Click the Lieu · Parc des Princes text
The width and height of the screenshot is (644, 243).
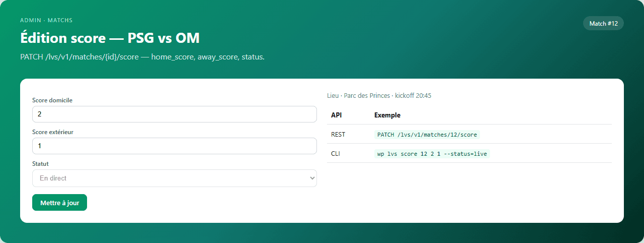(379, 95)
